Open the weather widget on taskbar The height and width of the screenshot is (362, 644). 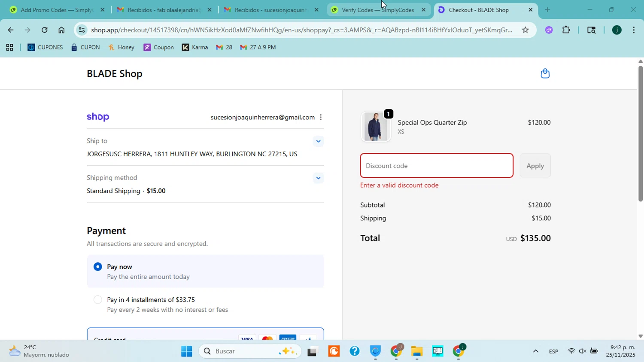39,351
